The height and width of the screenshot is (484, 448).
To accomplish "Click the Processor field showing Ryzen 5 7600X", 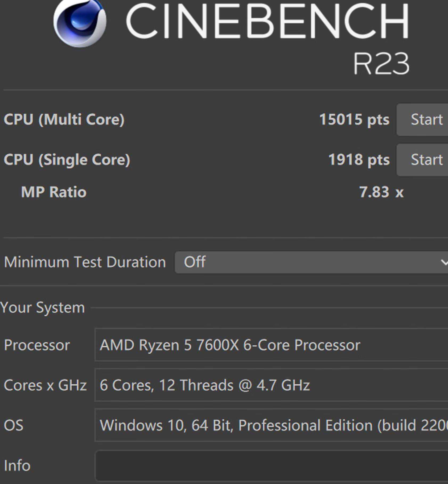I will [x=271, y=345].
